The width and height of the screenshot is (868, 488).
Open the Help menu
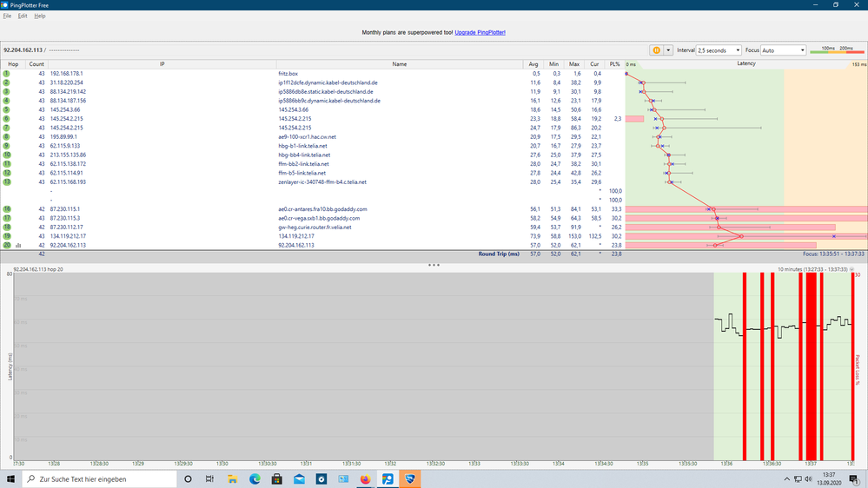point(40,16)
